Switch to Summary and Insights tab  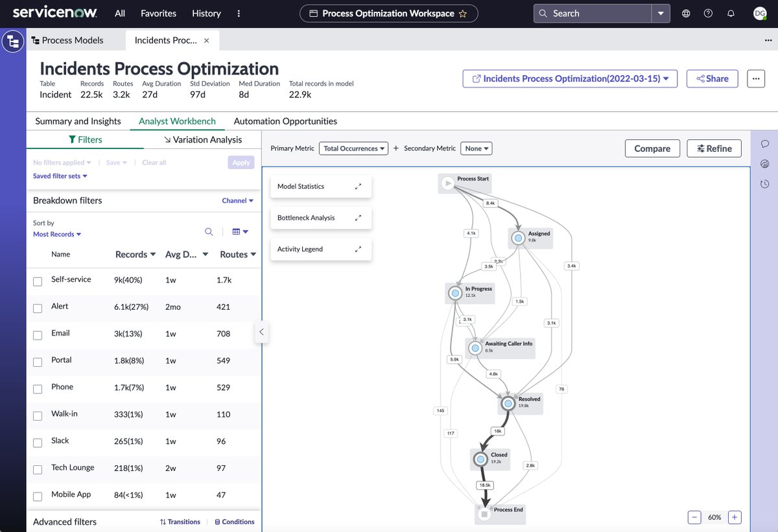[x=78, y=121]
